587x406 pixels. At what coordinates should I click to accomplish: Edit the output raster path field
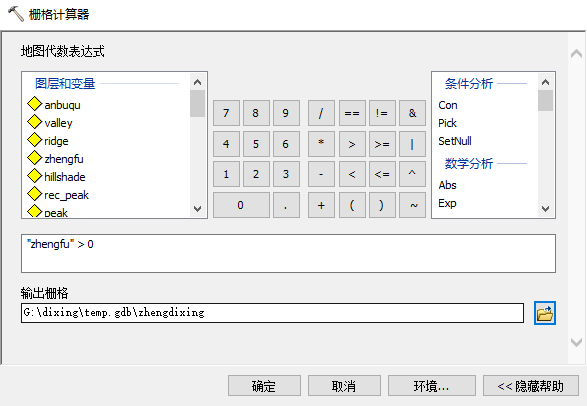272,313
